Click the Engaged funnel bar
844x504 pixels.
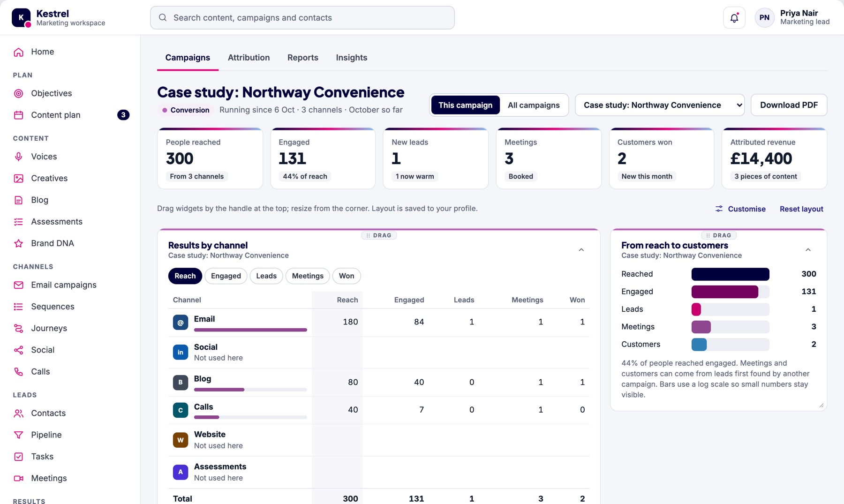pyautogui.click(x=725, y=292)
